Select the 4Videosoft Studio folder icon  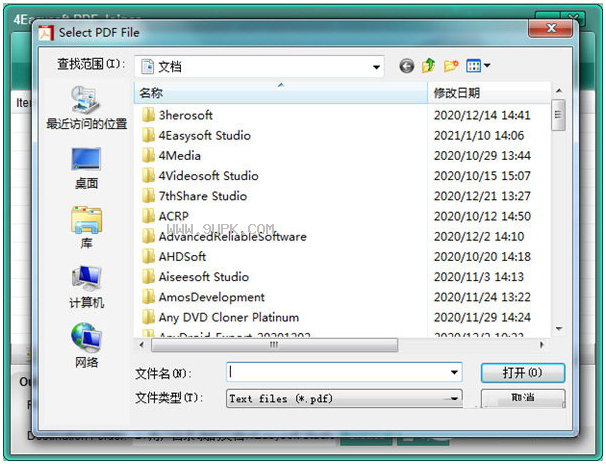pos(148,175)
